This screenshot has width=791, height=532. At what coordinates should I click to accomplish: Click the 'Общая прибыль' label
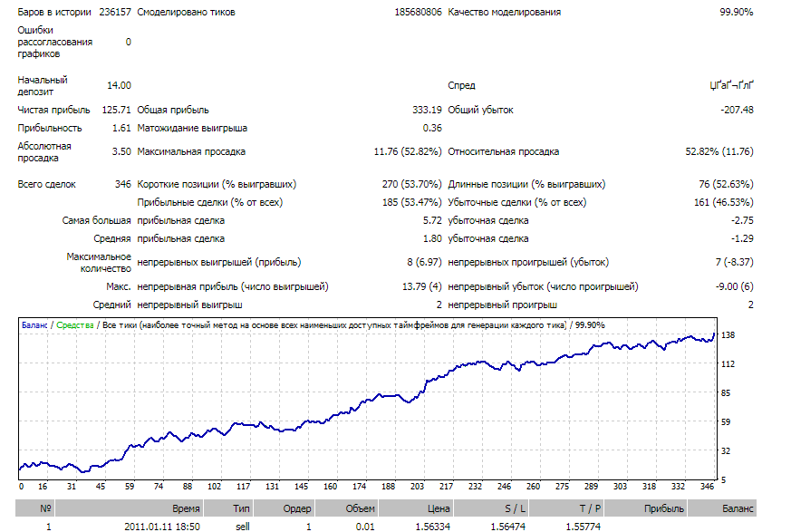click(173, 110)
